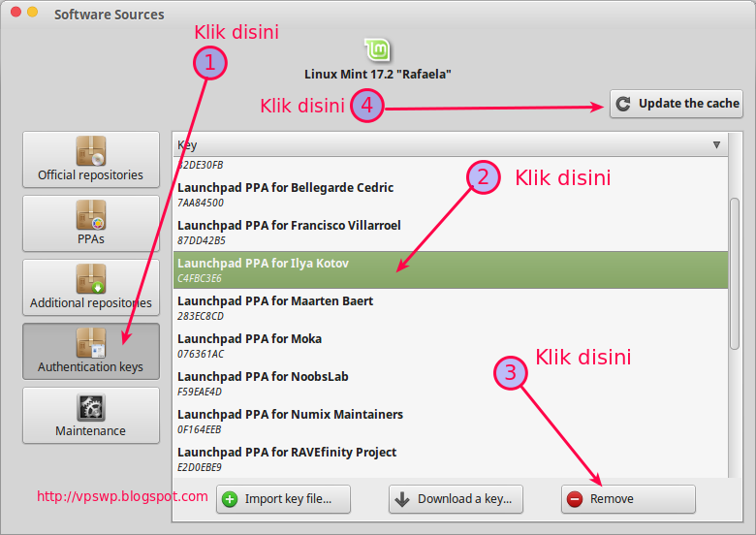The width and height of the screenshot is (756, 535).
Task: Click the refresh icon on Update the cache
Action: click(x=623, y=104)
